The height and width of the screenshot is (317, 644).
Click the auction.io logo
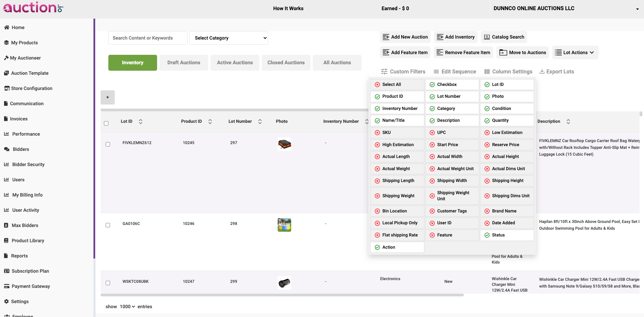[32, 8]
